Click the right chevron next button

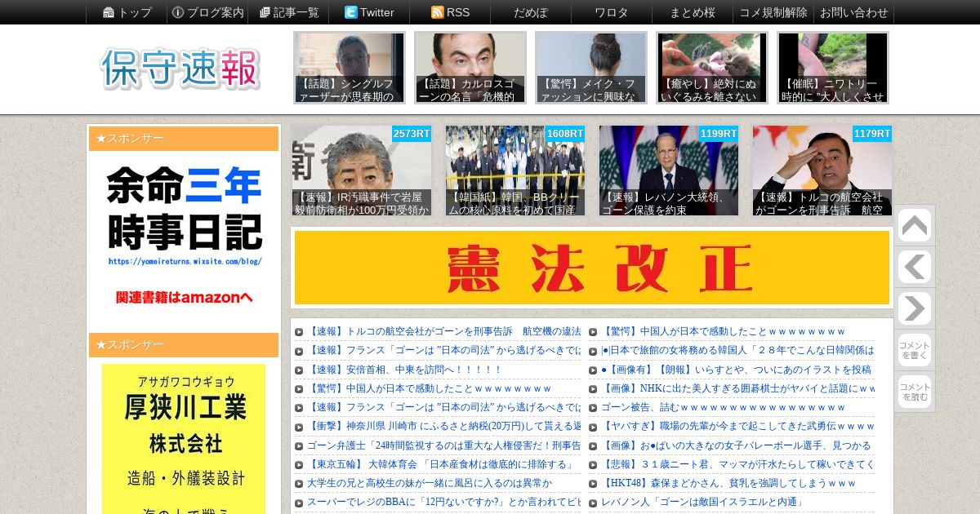tap(914, 309)
